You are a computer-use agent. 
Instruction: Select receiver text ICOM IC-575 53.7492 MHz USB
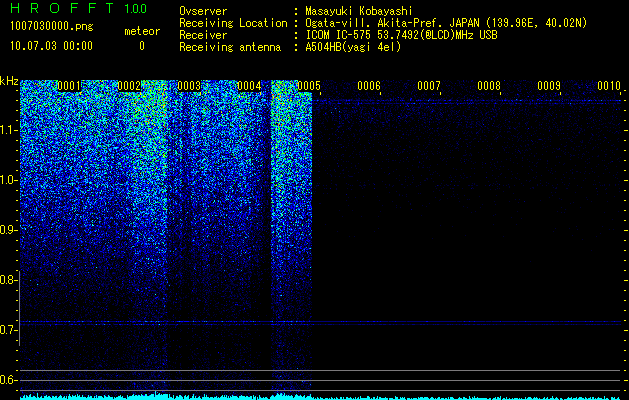[x=401, y=35]
